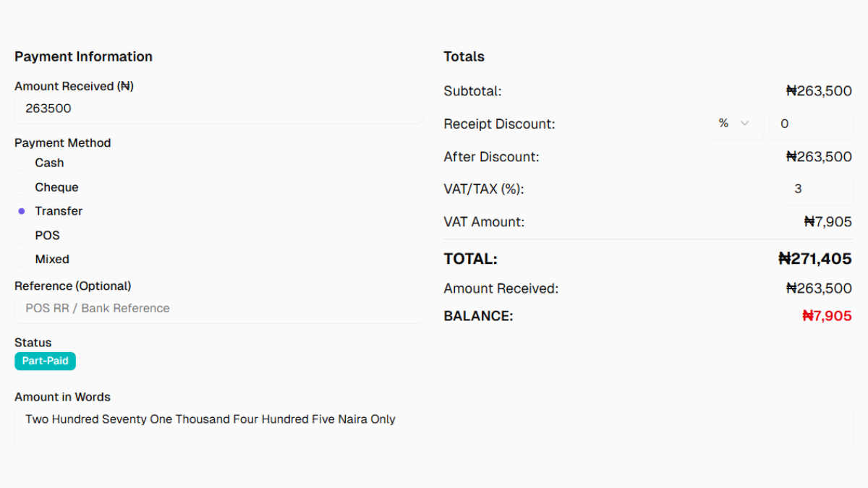Open the Receipt Discount type dropdown

coord(734,124)
